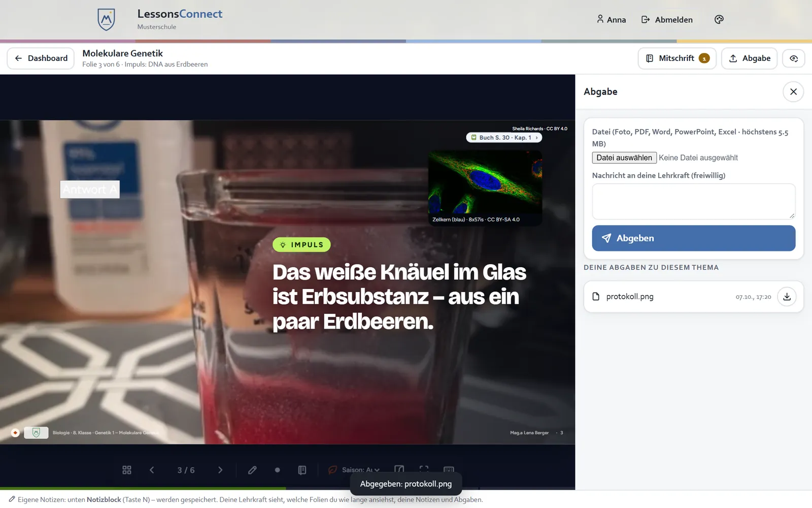The height and width of the screenshot is (508, 812).
Task: Open the Anna user profile
Action: [611, 19]
